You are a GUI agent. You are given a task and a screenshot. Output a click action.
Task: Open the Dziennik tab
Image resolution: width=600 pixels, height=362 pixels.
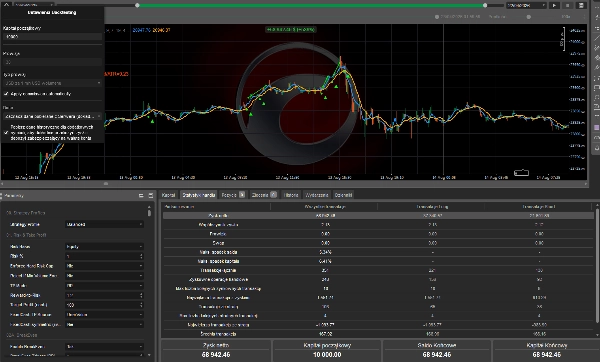pyautogui.click(x=343, y=195)
